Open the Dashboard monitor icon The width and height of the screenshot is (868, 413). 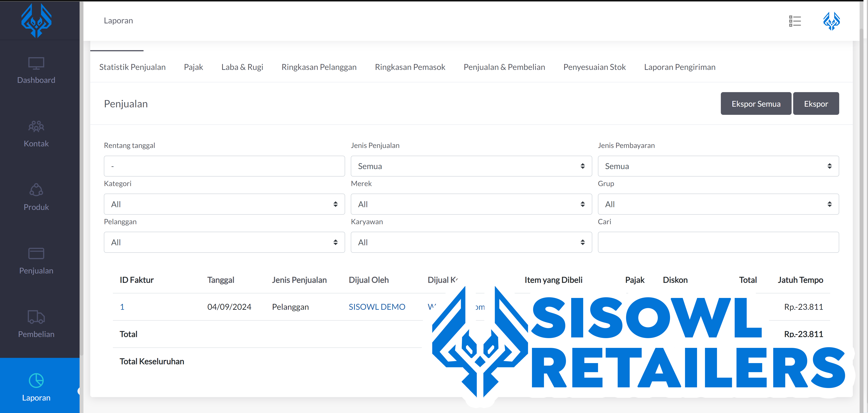tap(36, 63)
